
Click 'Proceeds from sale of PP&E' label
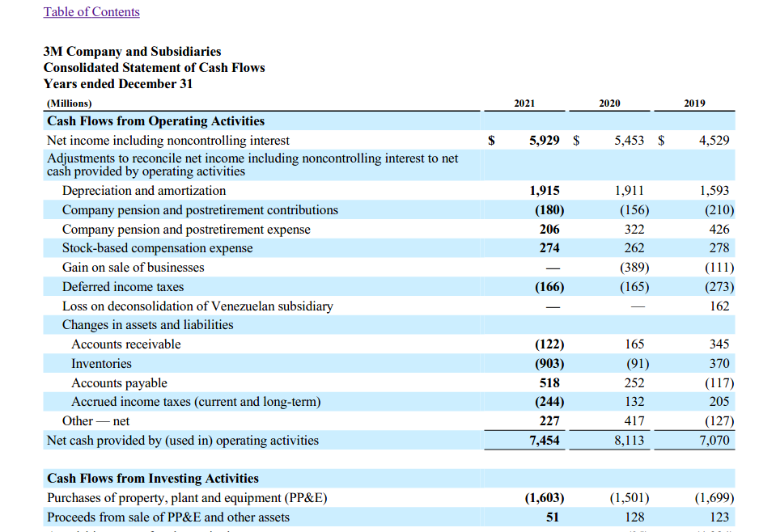tap(168, 517)
